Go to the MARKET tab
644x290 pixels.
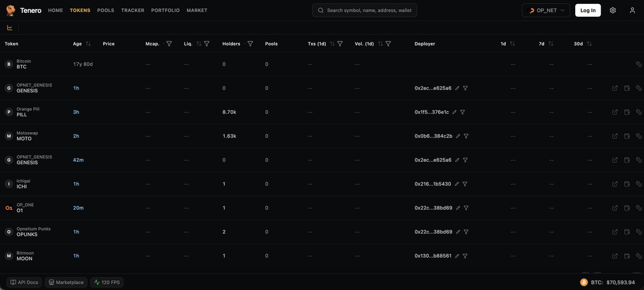pyautogui.click(x=197, y=10)
